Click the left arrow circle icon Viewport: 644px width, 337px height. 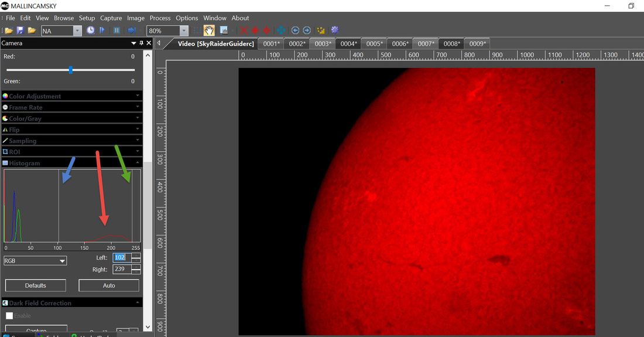(x=295, y=30)
